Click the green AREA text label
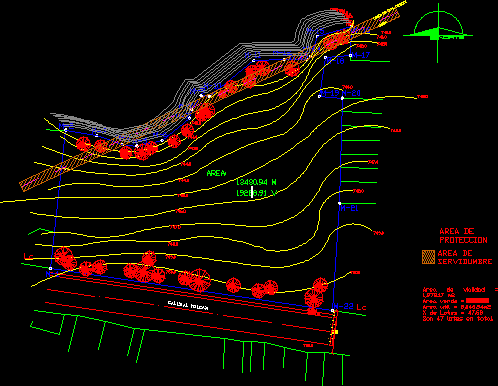 216,173
